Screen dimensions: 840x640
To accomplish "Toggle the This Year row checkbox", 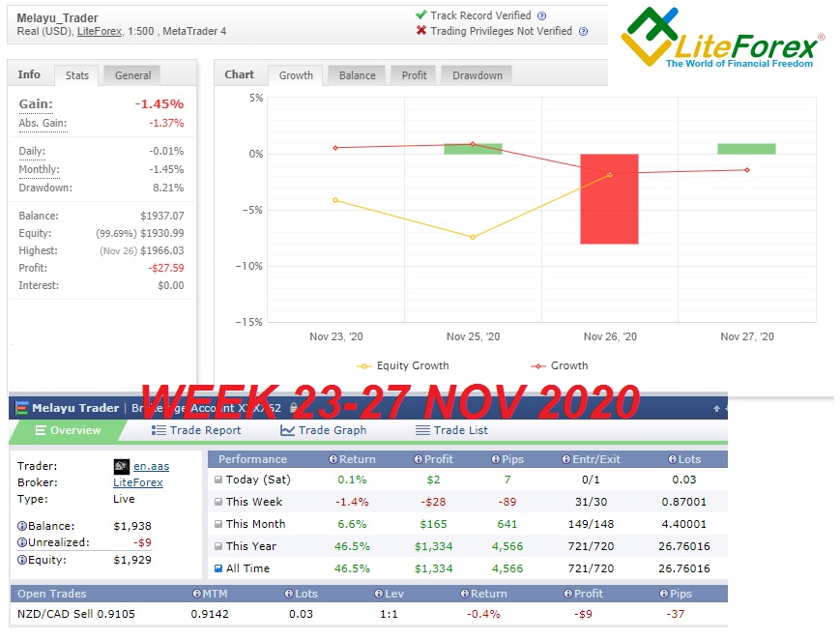I will click(218, 547).
